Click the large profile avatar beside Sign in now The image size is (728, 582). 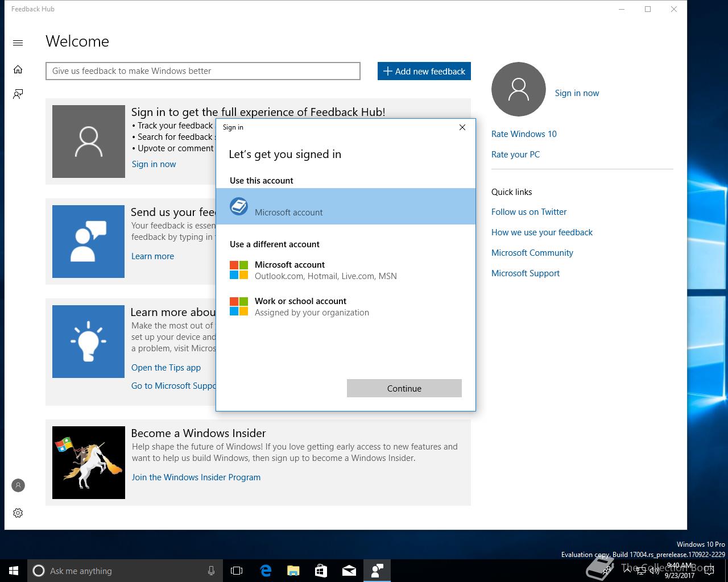tap(518, 89)
